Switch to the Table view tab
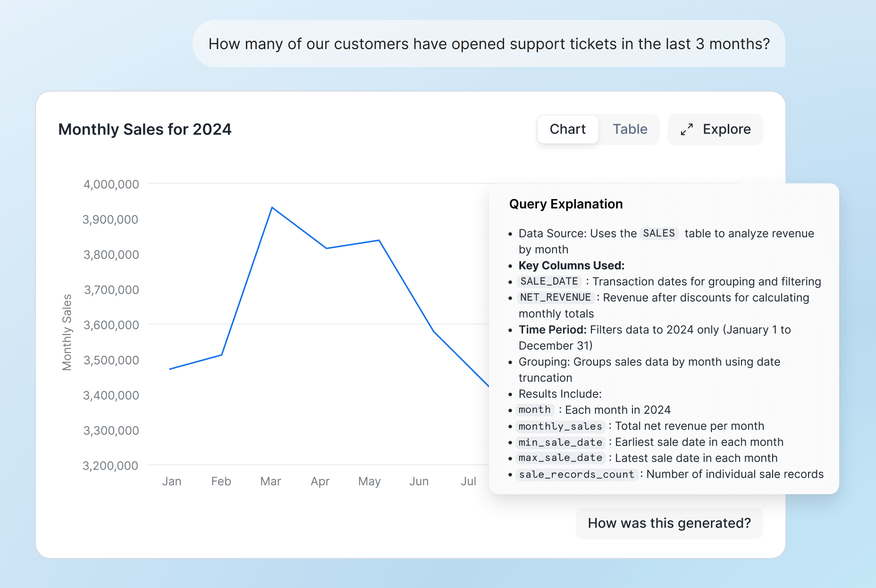This screenshot has height=588, width=876. coord(630,129)
